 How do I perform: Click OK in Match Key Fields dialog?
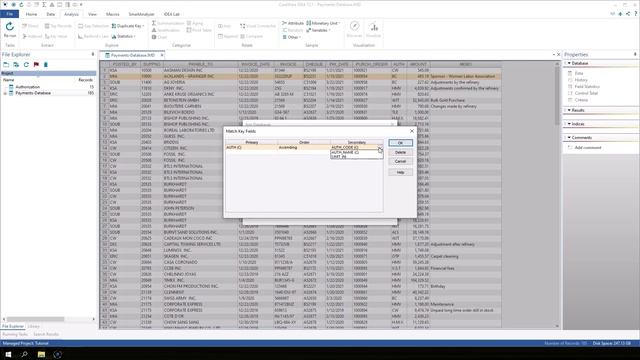400,143
